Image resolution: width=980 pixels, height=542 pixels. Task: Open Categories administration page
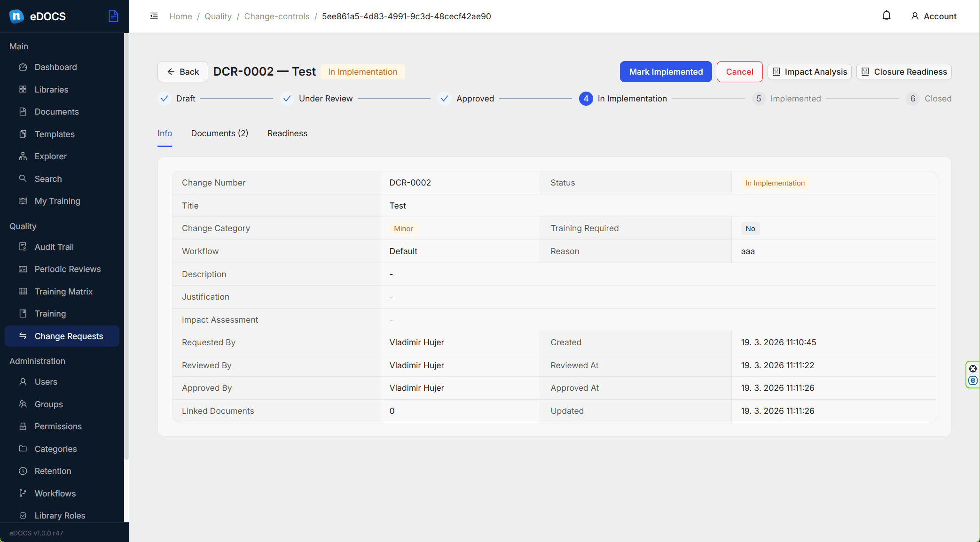point(62,449)
